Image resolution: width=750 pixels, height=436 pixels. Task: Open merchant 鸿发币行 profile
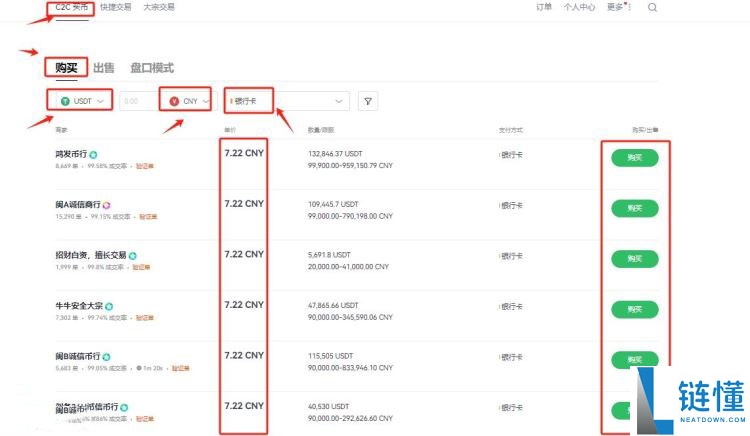[x=71, y=154]
